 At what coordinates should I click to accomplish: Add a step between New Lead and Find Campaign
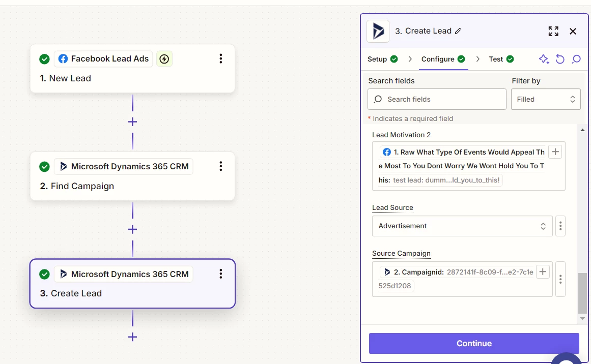tap(132, 122)
